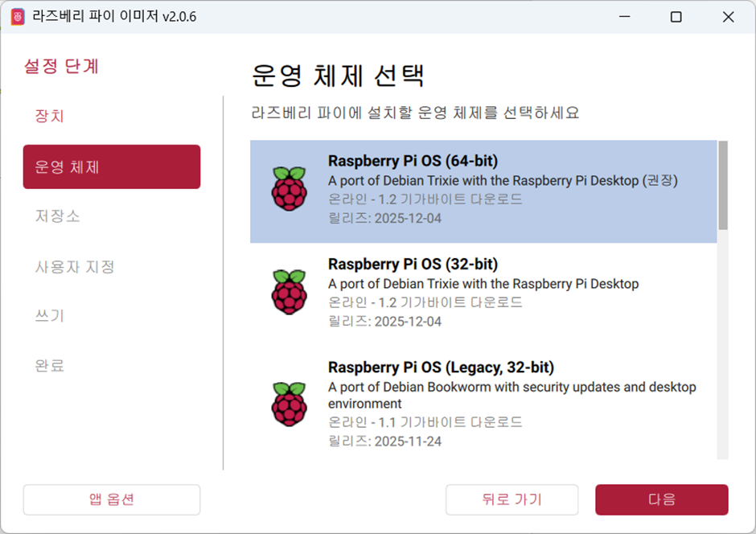
Task: Go to the 저장소 step
Action: (x=57, y=216)
